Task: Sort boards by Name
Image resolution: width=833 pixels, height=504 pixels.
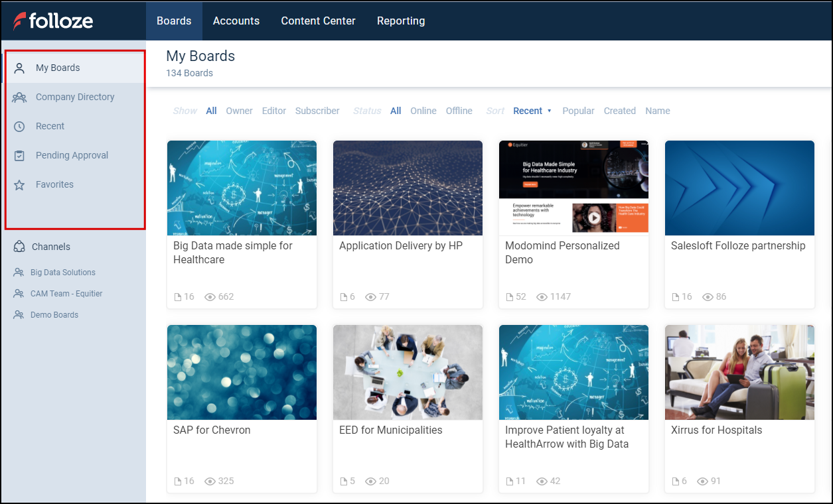Action: [657, 110]
